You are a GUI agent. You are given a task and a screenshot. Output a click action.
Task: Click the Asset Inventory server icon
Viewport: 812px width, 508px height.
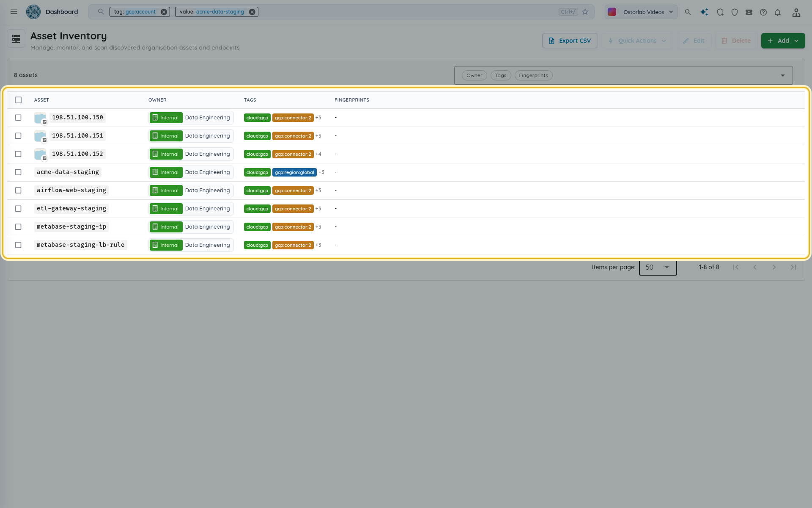click(16, 39)
